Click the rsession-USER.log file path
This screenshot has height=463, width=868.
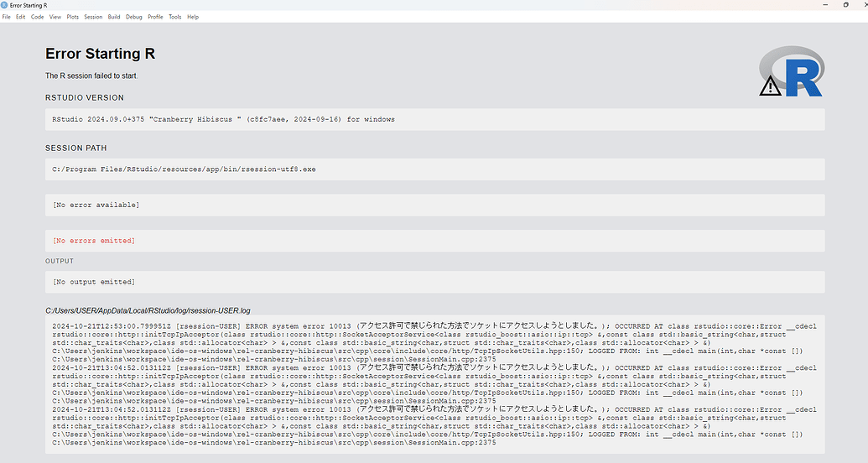point(148,310)
